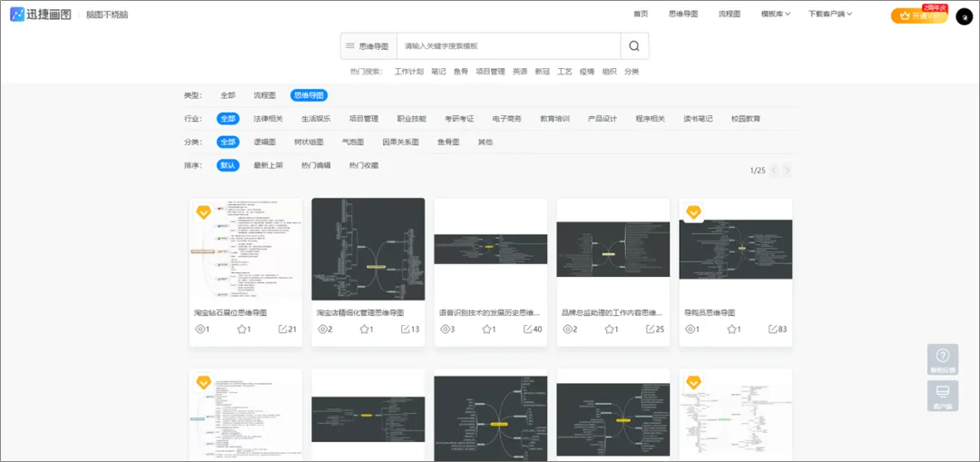980x462 pixels.
Task: Filter by 因果关系图 category
Action: click(x=401, y=142)
